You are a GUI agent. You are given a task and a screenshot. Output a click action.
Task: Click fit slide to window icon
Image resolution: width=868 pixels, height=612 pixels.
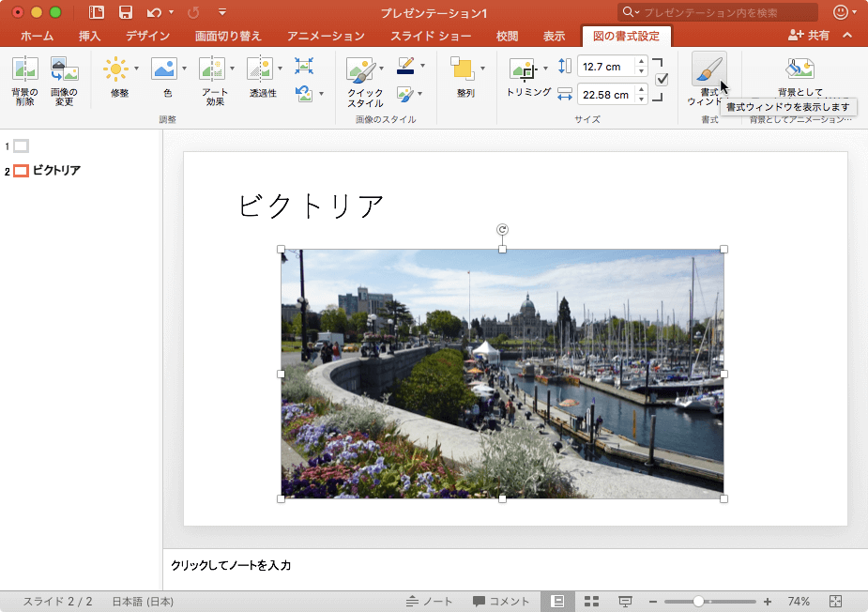[836, 601]
